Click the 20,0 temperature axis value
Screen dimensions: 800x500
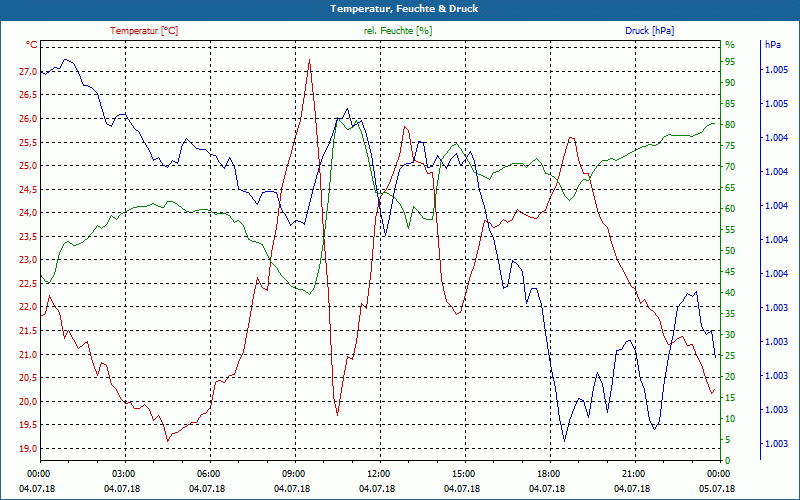coord(28,402)
